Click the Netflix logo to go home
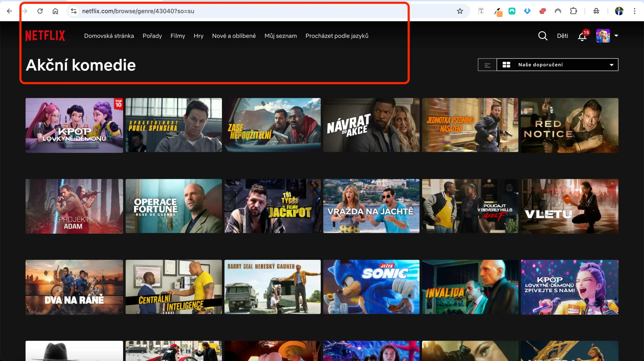 click(x=45, y=35)
